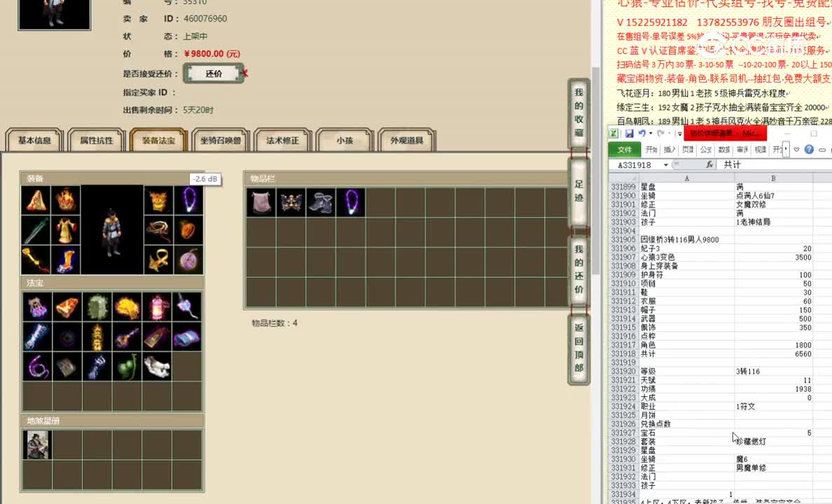Click the 还价 counter-offer button
This screenshot has width=832, height=504.
tap(212, 72)
